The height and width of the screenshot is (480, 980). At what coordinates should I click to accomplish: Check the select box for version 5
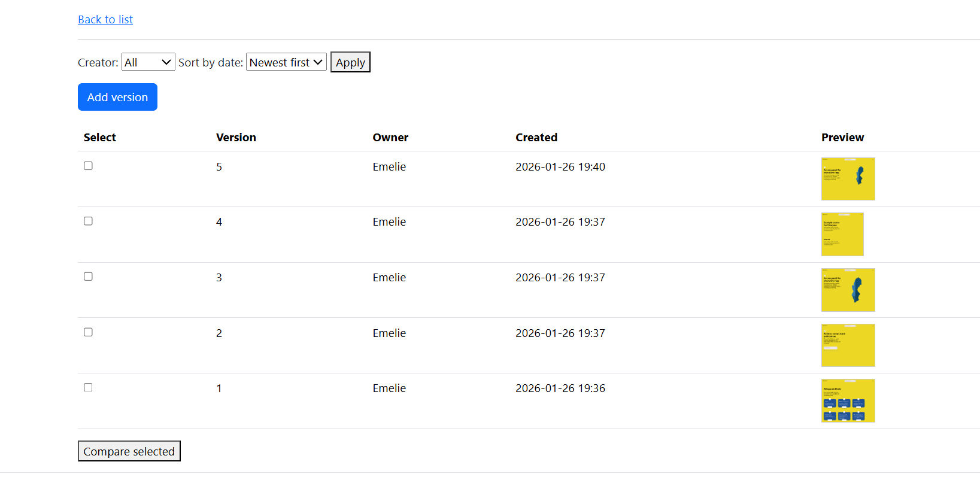88,166
